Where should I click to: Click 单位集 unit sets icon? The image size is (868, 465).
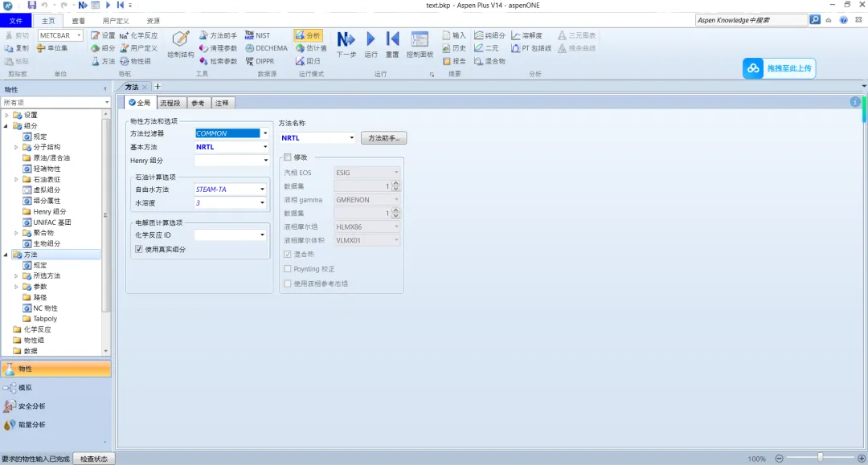(x=52, y=48)
